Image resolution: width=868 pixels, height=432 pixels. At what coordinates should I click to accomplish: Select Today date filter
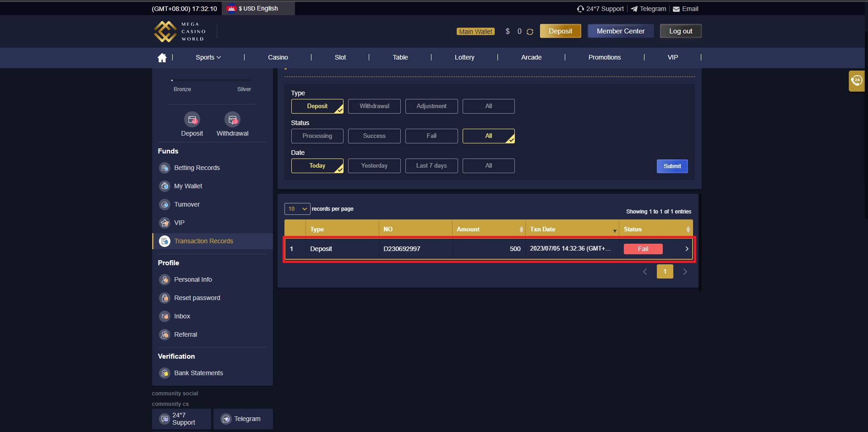[317, 166]
